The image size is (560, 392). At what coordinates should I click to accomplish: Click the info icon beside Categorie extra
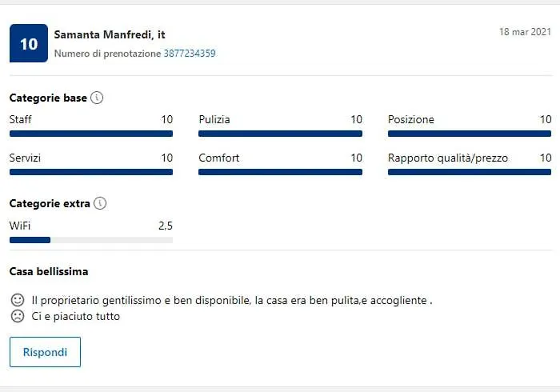coord(100,203)
